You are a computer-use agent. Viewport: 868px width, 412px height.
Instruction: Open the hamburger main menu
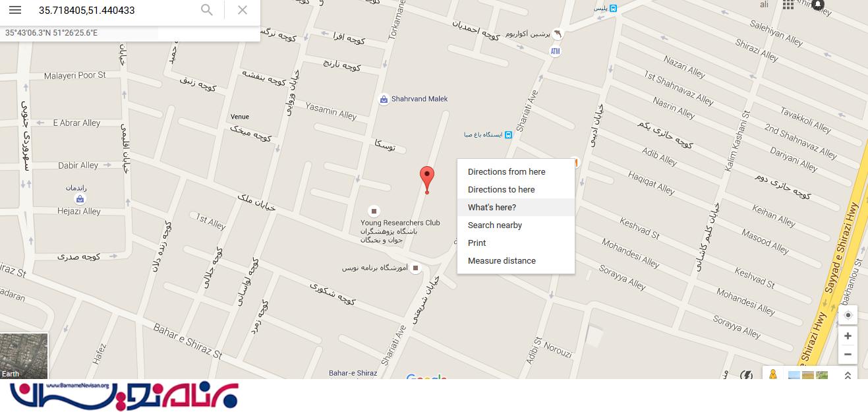(15, 10)
